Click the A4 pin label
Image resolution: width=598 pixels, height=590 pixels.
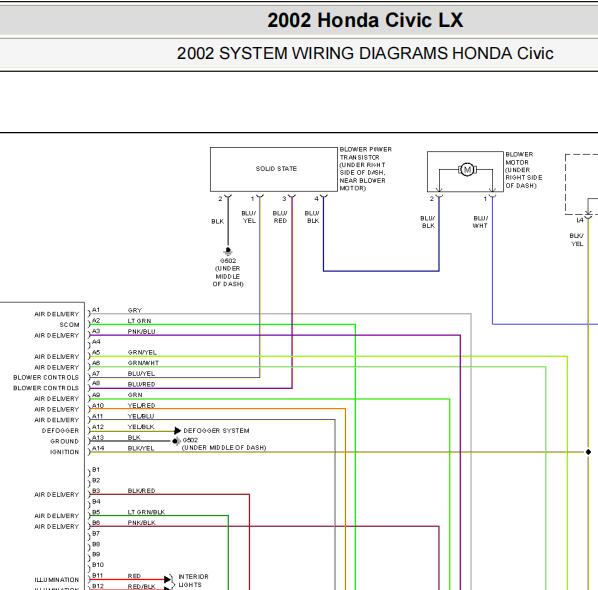click(96, 342)
